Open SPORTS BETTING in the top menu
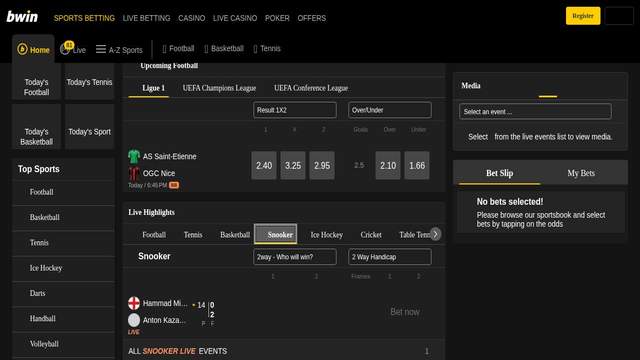 84,18
